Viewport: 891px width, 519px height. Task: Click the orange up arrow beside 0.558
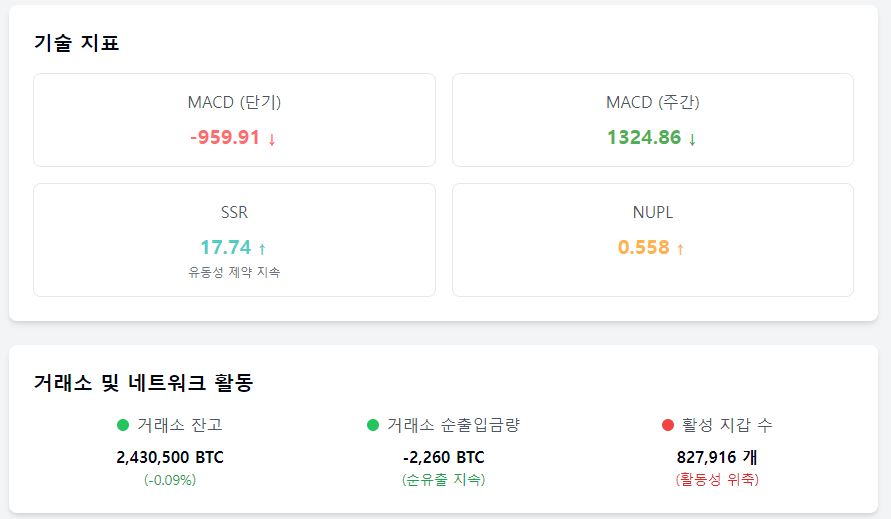point(680,249)
